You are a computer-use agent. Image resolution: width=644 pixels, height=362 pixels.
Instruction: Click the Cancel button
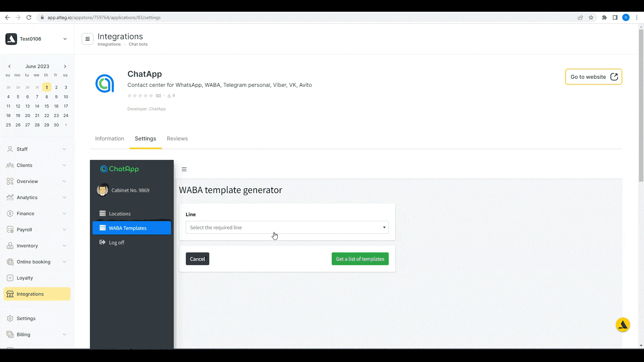(x=197, y=259)
